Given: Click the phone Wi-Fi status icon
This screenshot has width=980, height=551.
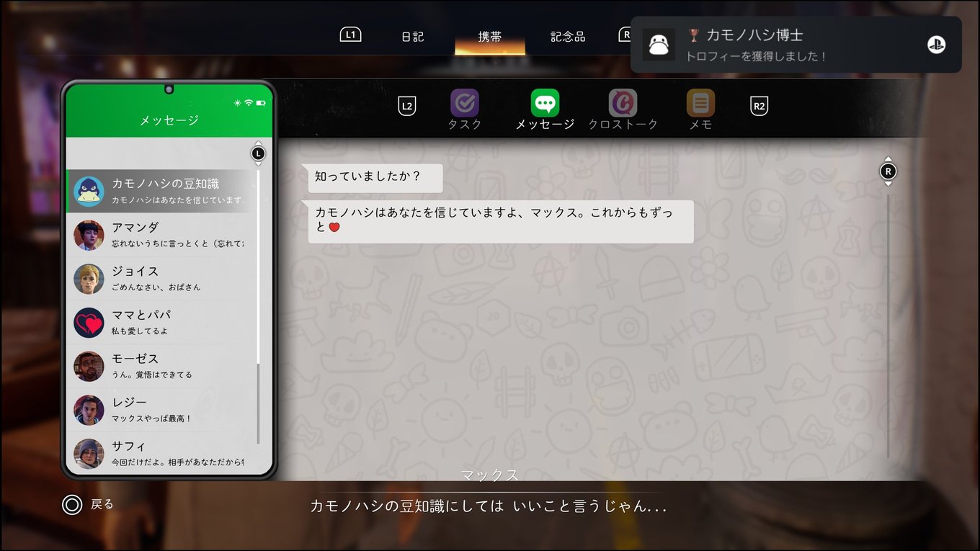Looking at the screenshot, I should coord(249,104).
